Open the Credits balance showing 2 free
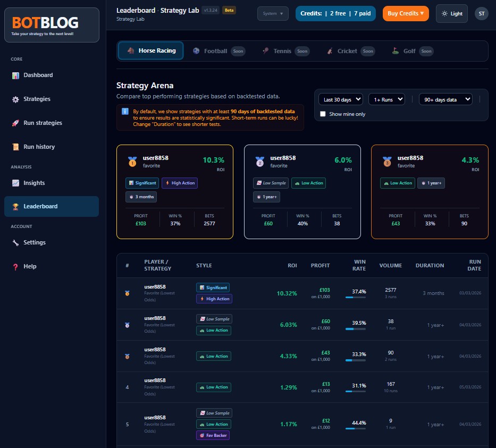 [x=335, y=13]
